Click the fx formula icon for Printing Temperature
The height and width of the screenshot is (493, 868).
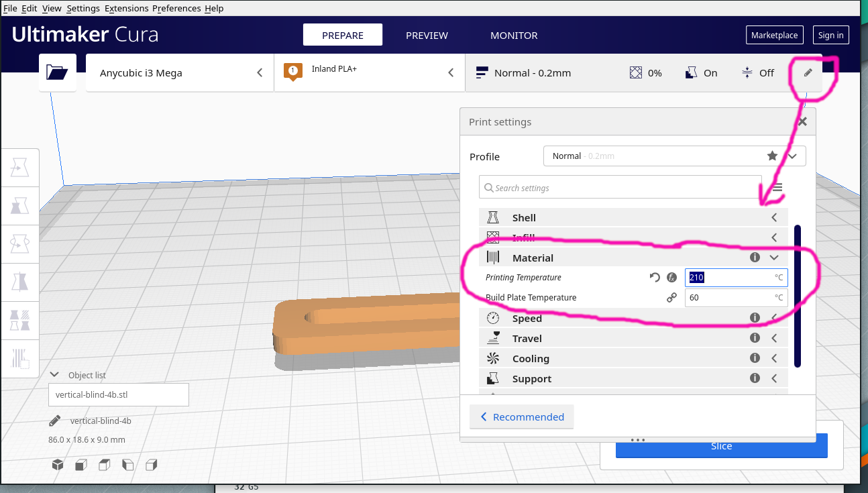[x=671, y=277]
